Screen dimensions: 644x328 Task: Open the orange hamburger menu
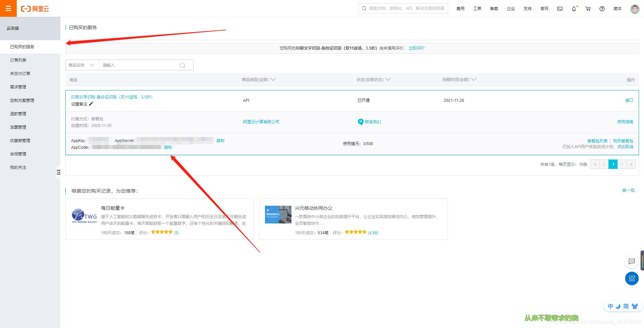[8, 8]
